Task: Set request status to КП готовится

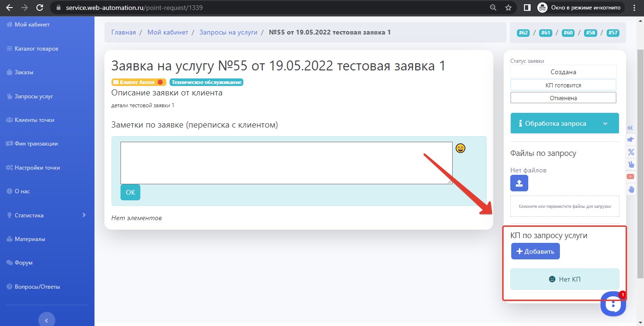Action: (x=563, y=85)
